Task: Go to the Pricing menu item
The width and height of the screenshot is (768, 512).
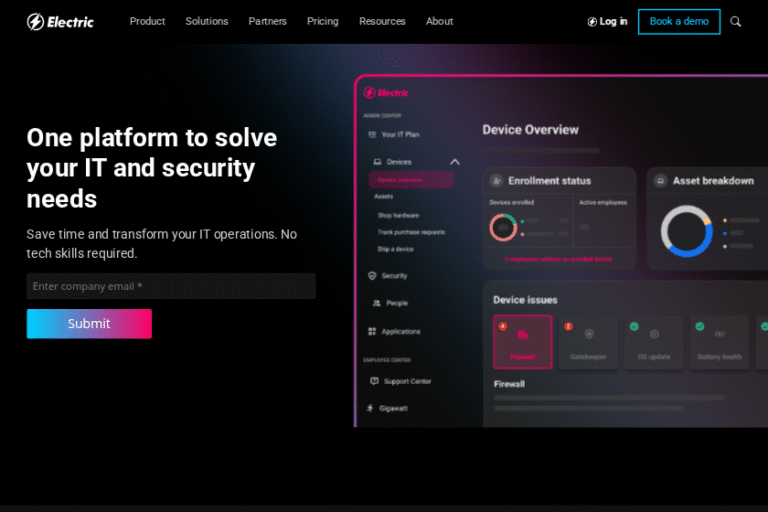Action: pyautogui.click(x=322, y=21)
